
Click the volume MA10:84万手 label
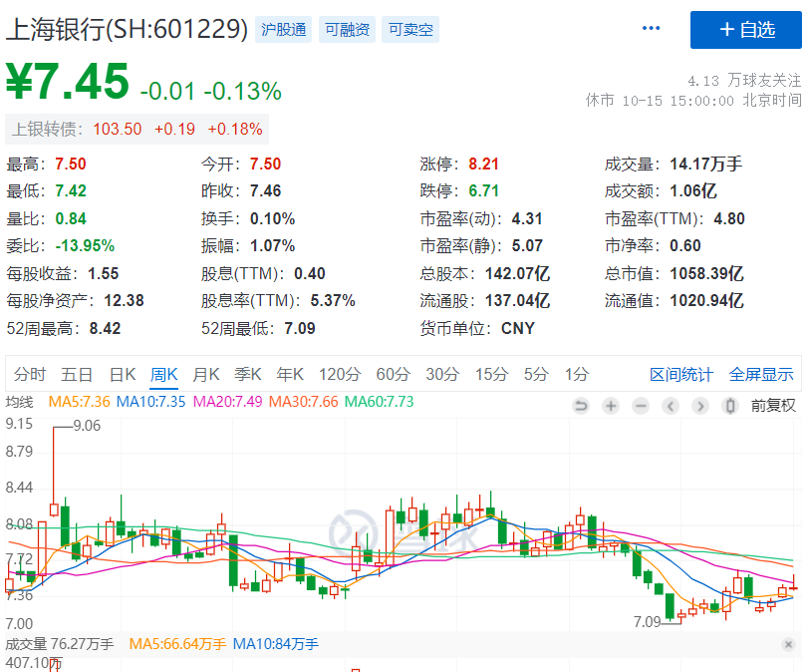[x=276, y=644]
